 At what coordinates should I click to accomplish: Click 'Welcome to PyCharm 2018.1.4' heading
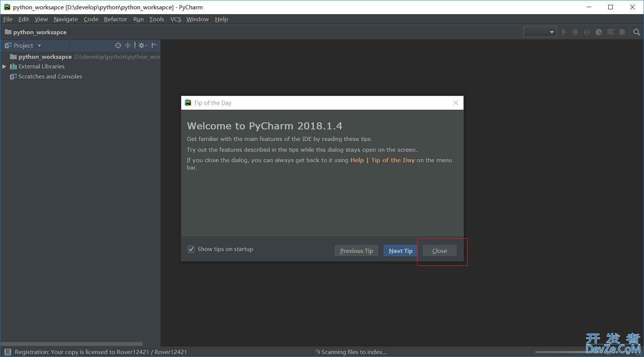264,126
